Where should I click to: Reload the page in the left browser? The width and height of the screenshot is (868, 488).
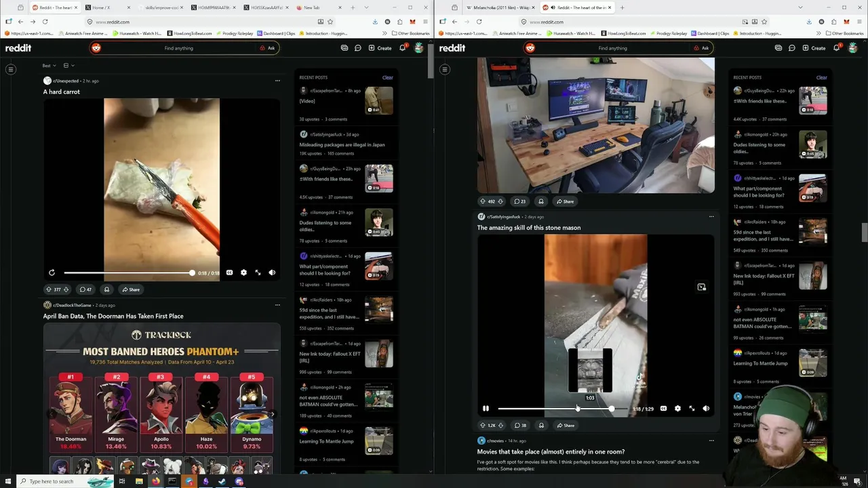(45, 22)
